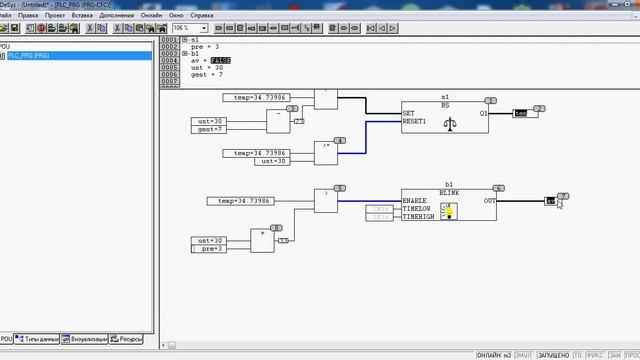
Task: Click the Step in debug icon
Action: 63,28
